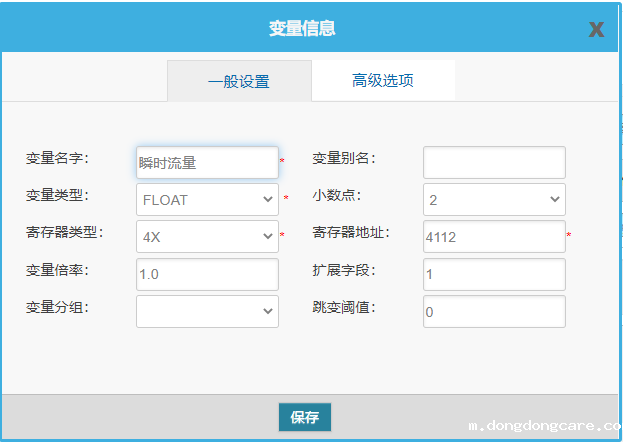Image resolution: width=623 pixels, height=442 pixels.
Task: Expand the 变量类型 dropdown showing FLOAT
Action: (x=207, y=199)
